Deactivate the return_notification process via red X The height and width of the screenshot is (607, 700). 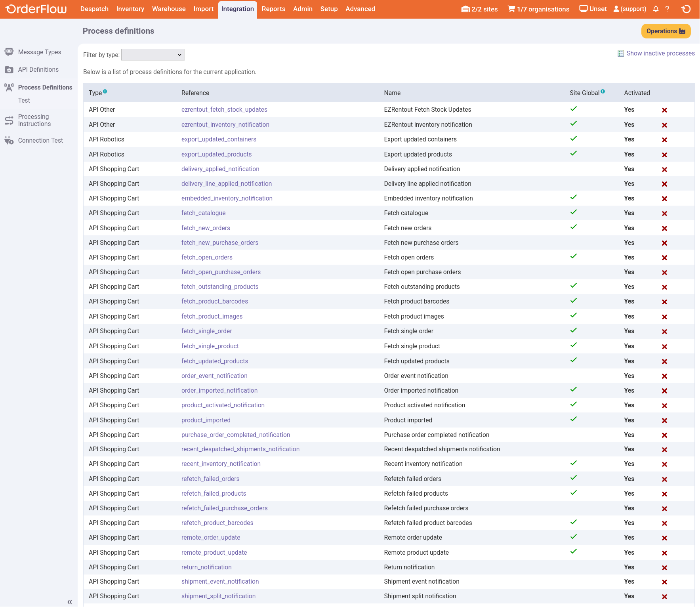point(664,568)
